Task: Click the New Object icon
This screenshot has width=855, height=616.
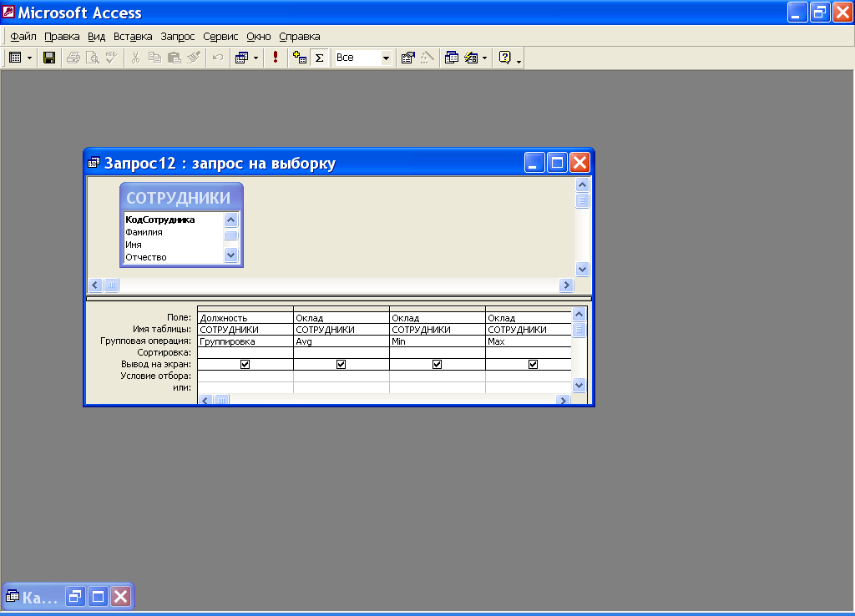Action: pos(471,58)
